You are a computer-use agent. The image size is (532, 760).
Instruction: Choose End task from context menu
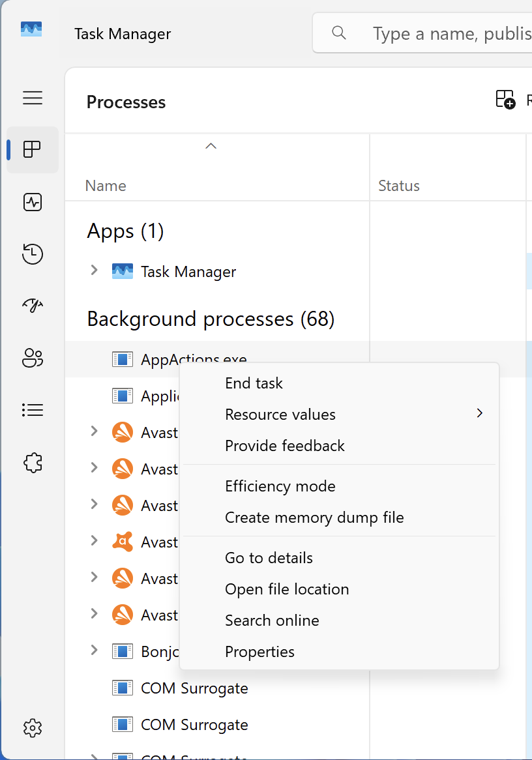point(339,383)
